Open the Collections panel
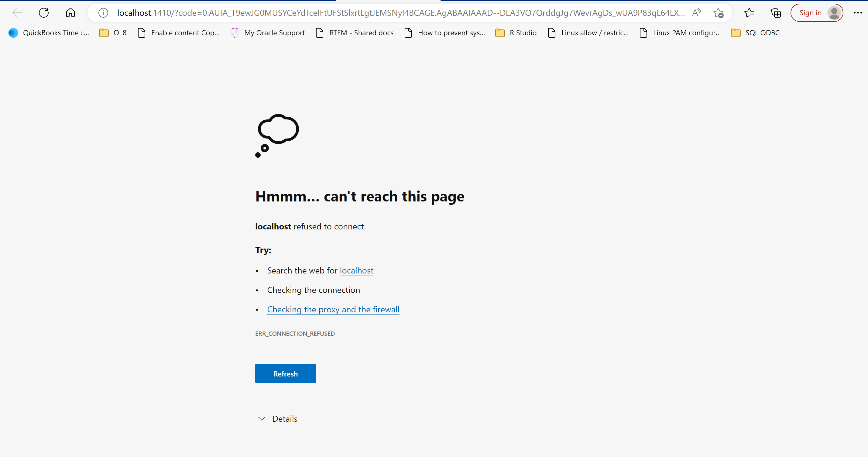868x457 pixels. click(x=776, y=12)
